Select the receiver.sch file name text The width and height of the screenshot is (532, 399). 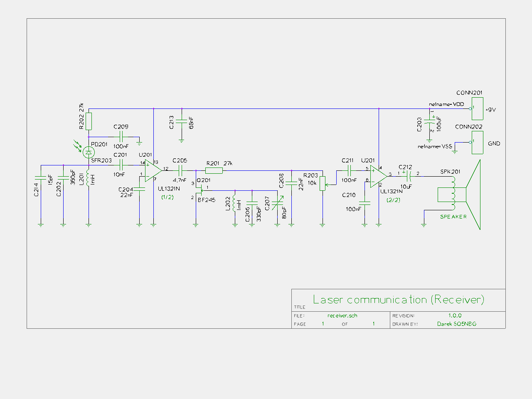342,316
